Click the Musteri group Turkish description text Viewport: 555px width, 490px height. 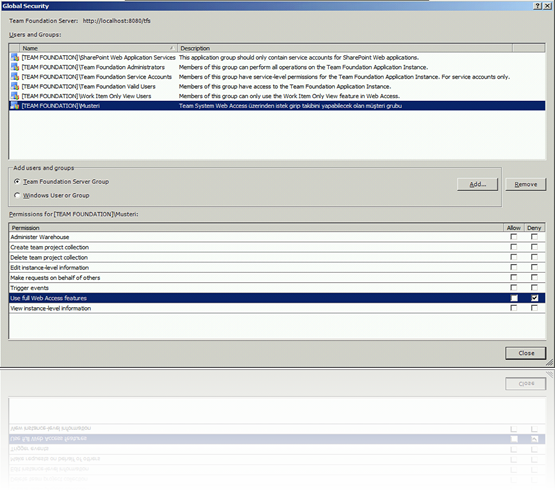[290, 106]
